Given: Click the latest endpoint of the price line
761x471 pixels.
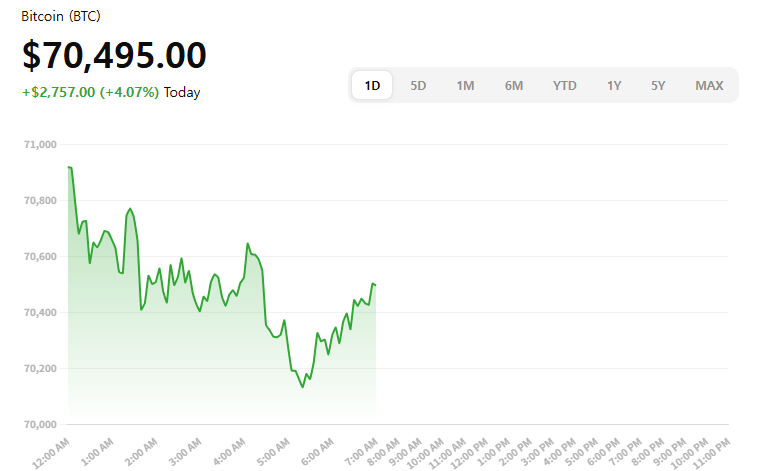Looking at the screenshot, I should [375, 284].
